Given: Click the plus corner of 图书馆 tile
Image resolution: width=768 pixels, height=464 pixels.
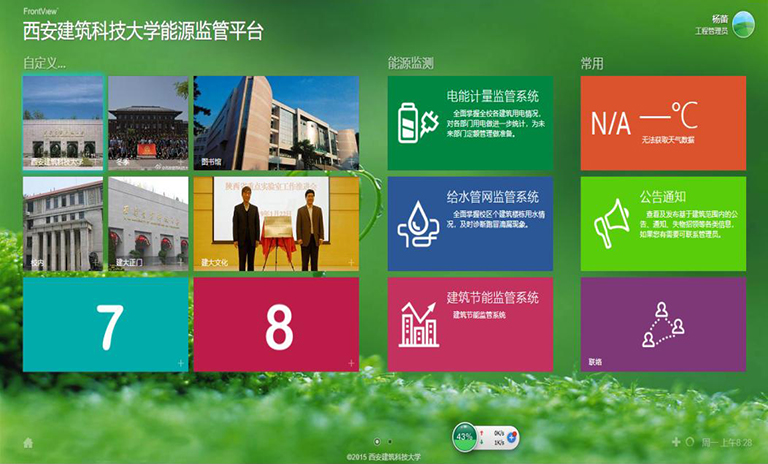Looking at the screenshot, I should (x=351, y=162).
